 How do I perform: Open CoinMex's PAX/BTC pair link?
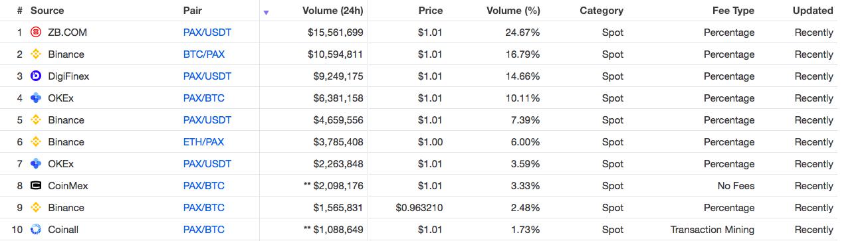tap(204, 186)
